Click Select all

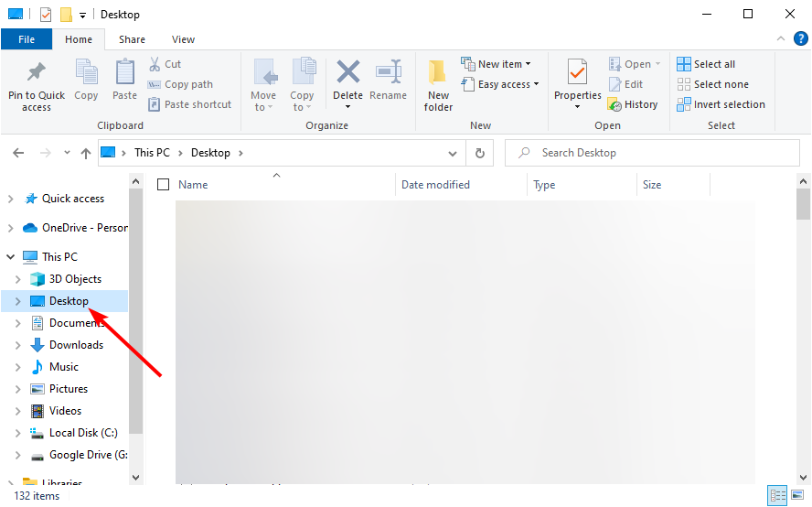706,64
